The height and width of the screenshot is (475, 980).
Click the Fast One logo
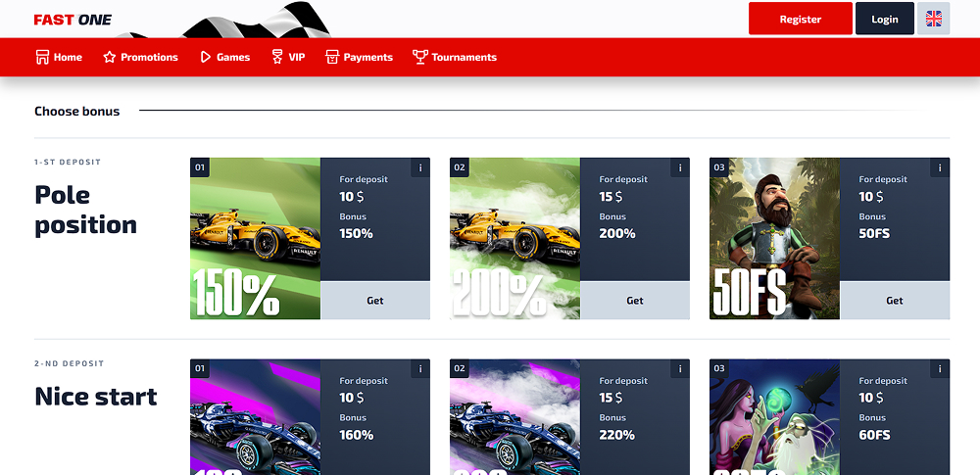pyautogui.click(x=73, y=20)
